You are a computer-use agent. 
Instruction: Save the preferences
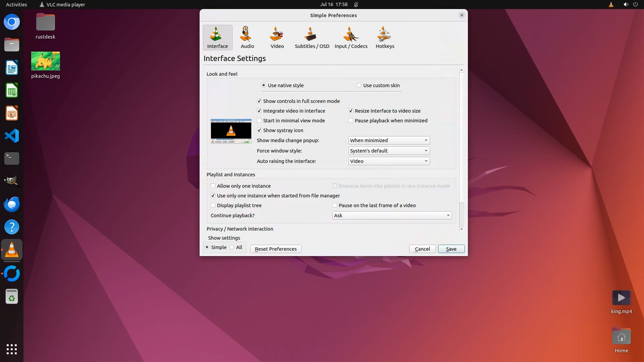tap(451, 249)
